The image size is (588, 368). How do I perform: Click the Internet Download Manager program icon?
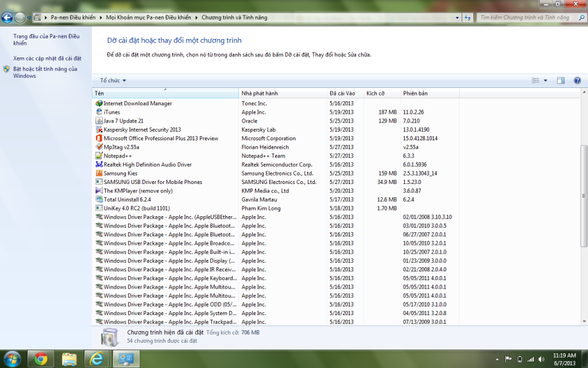coord(99,103)
